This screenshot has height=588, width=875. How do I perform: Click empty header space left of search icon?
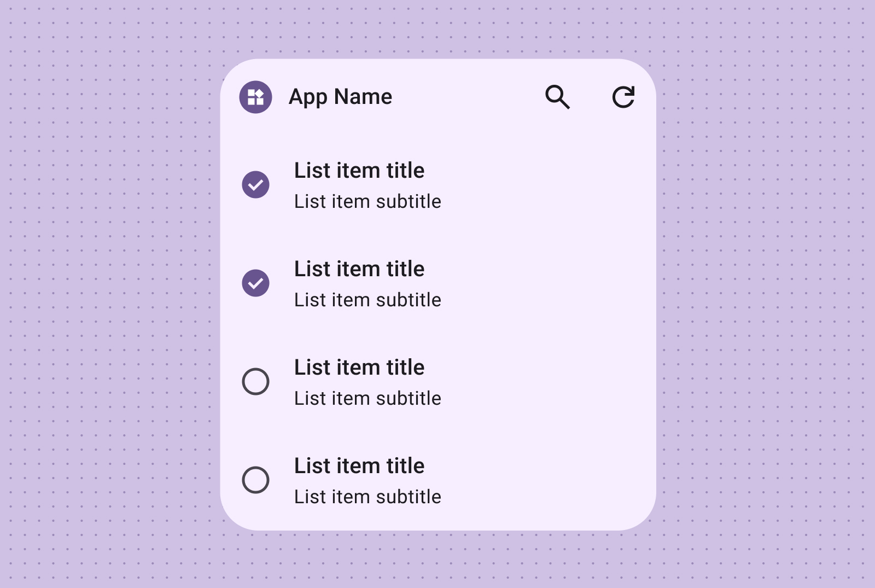[465, 97]
